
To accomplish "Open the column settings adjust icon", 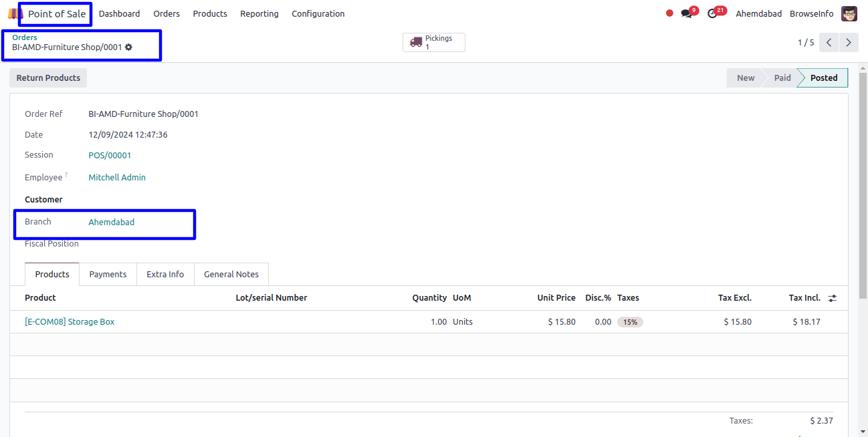I will pyautogui.click(x=832, y=298).
